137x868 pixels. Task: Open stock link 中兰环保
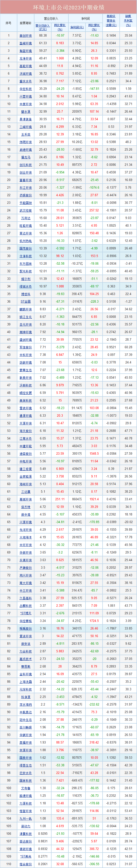pos(26,591)
